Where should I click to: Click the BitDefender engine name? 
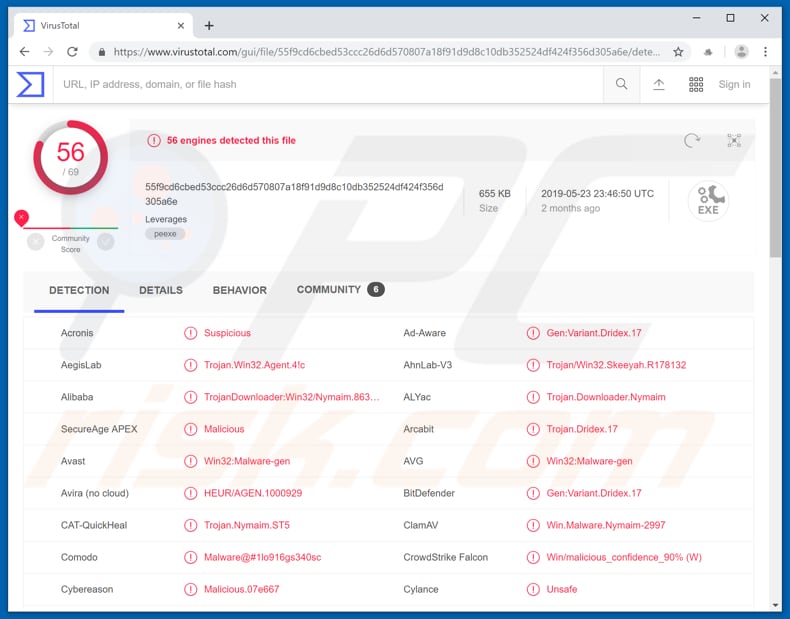(429, 493)
